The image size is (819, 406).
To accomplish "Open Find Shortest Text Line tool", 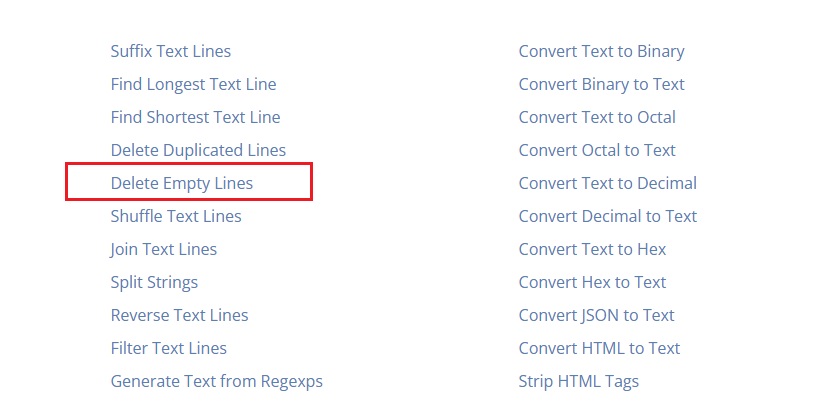I will [x=195, y=117].
